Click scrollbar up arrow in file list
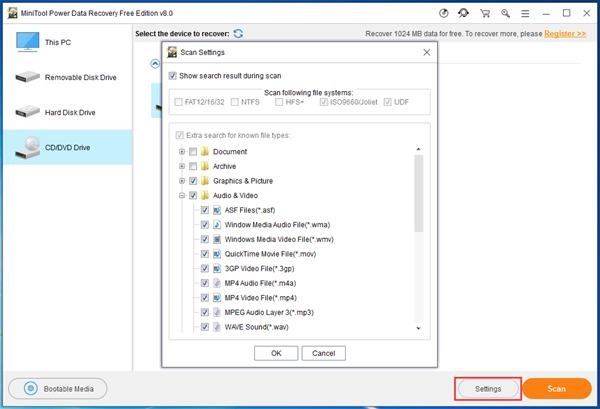 pyautogui.click(x=419, y=149)
